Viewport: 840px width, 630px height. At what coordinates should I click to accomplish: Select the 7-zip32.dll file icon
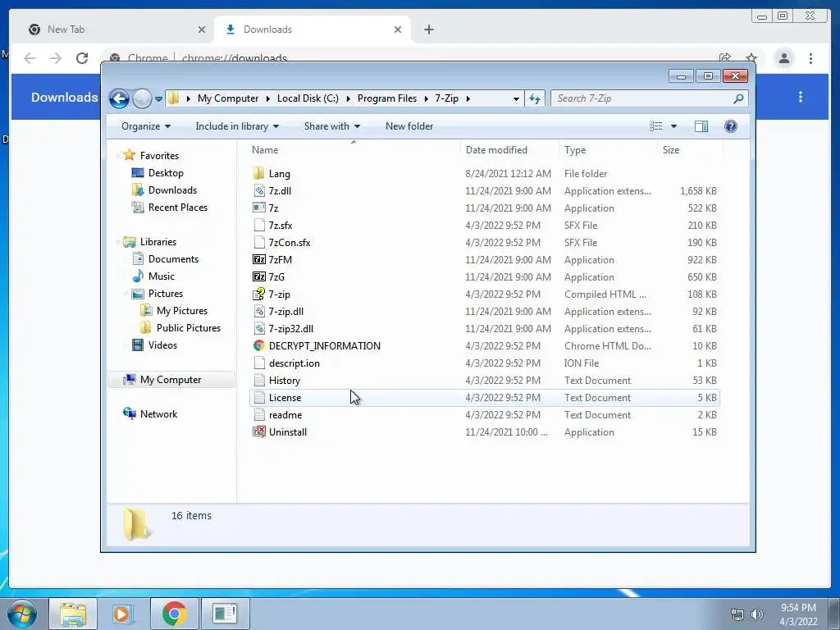[x=258, y=328]
